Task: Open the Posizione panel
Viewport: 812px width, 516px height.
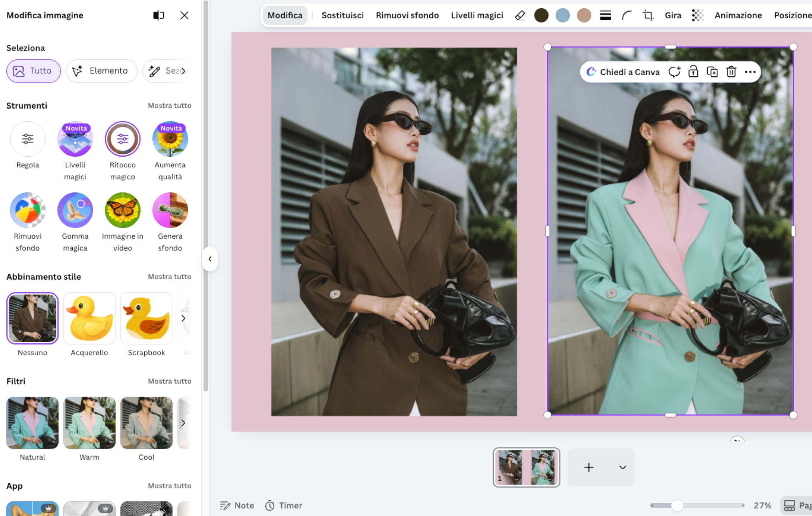Action: pyautogui.click(x=793, y=15)
